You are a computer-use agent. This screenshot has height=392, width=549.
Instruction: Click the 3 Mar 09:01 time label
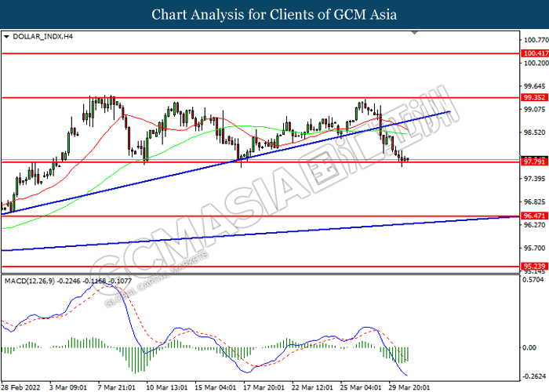point(68,387)
